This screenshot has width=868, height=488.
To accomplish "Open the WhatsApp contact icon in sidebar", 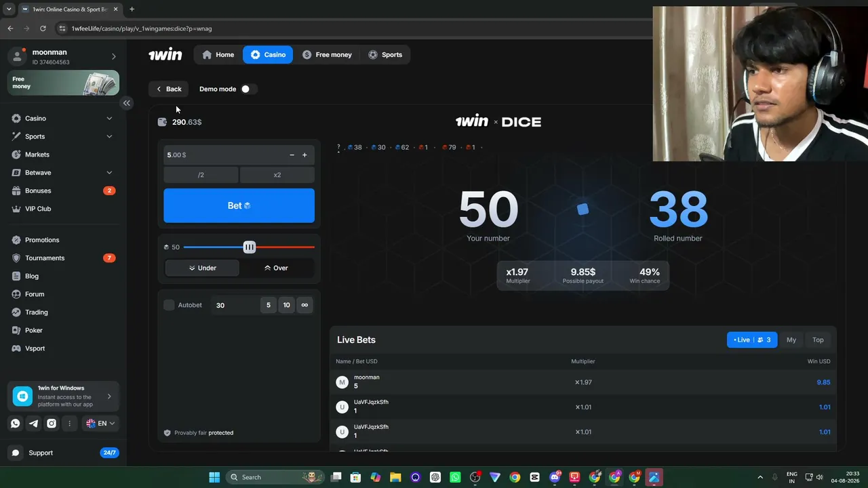I will [x=16, y=424].
